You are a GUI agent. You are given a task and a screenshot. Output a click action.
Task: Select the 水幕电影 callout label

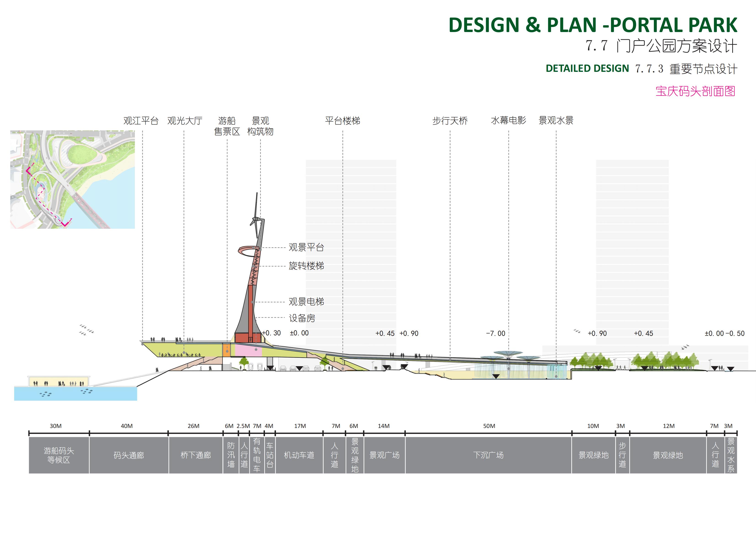508,120
